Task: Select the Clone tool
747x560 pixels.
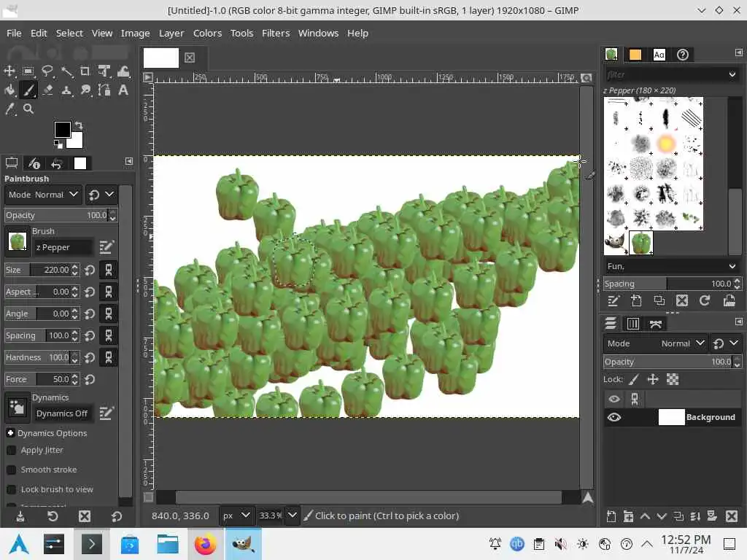Action: point(66,90)
